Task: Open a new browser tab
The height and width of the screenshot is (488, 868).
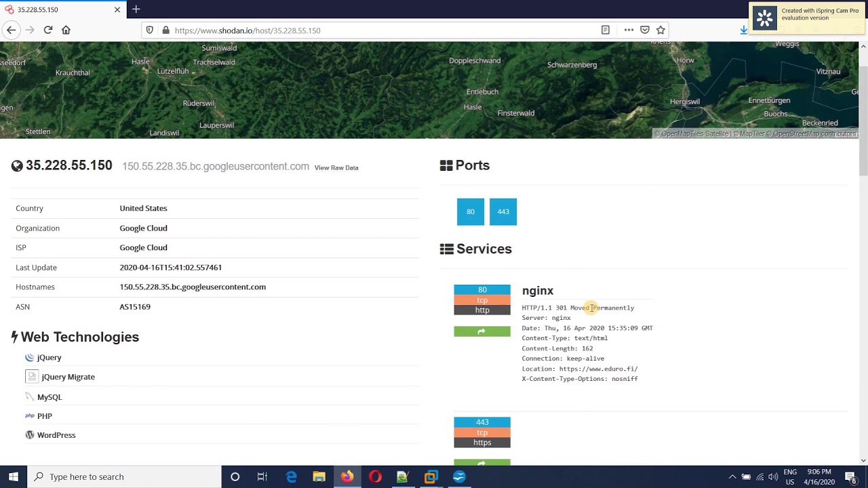Action: click(136, 9)
